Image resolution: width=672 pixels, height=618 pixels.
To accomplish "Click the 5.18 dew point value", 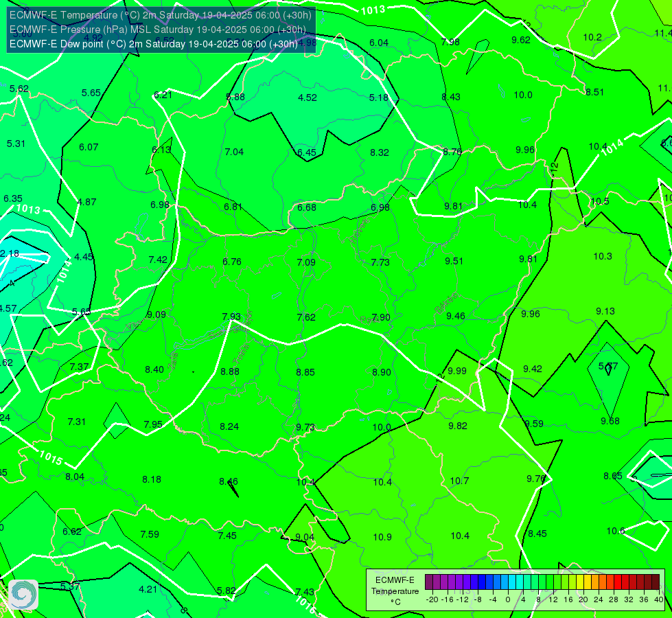I will pyautogui.click(x=378, y=98).
